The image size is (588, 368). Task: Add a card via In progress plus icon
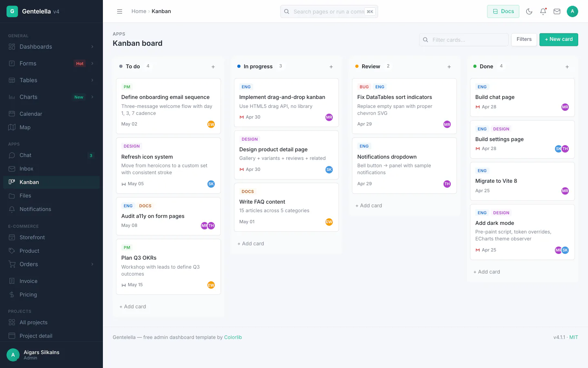(331, 67)
